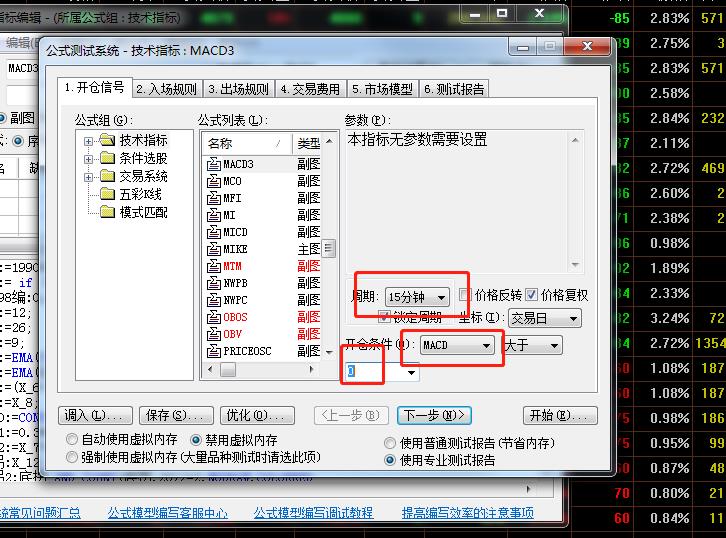Switch to 2.入场规则 tab
The width and height of the screenshot is (726, 538).
point(167,89)
